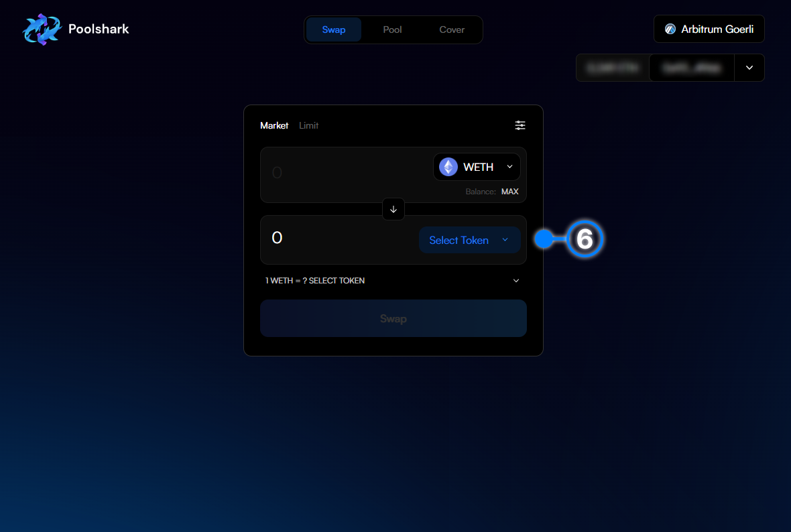Viewport: 791px width, 532px height.
Task: Open the WETH token dropdown chevron
Action: point(509,167)
